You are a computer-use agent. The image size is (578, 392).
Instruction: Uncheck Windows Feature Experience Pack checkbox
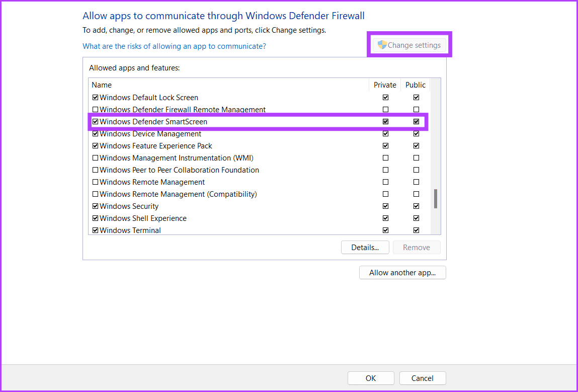pyautogui.click(x=96, y=146)
